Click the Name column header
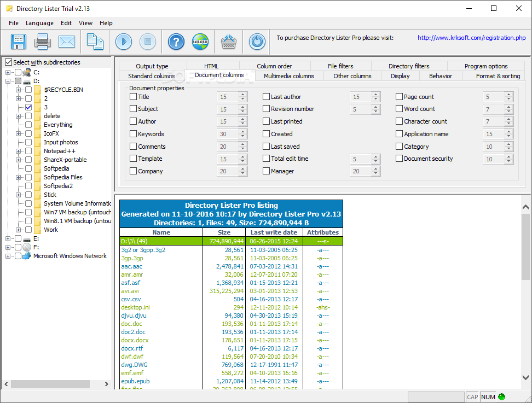 pyautogui.click(x=161, y=232)
